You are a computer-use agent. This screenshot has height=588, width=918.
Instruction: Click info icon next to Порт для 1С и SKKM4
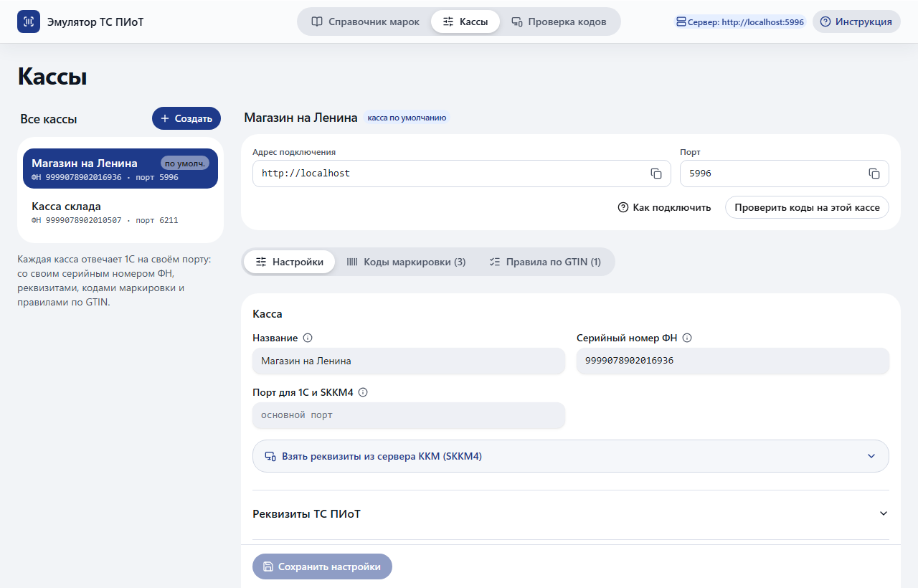tap(363, 392)
